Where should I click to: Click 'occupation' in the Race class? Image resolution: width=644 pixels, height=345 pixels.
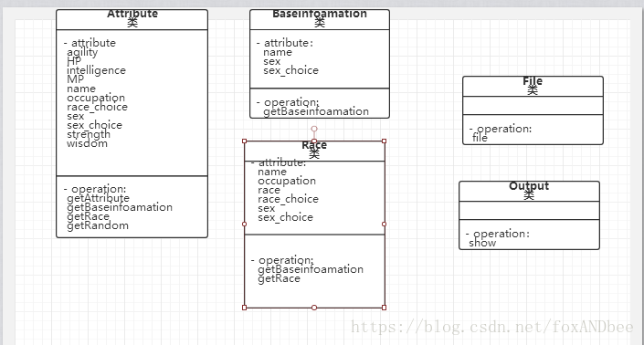287,181
